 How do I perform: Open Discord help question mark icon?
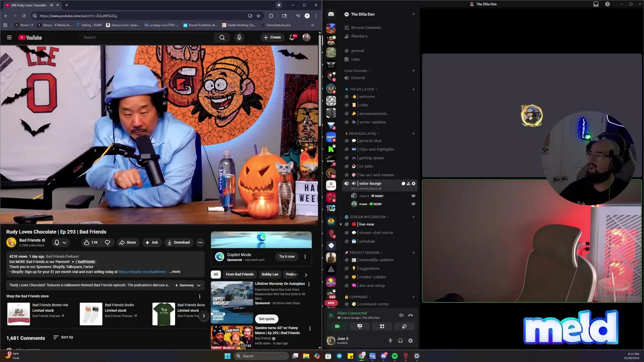click(607, 4)
